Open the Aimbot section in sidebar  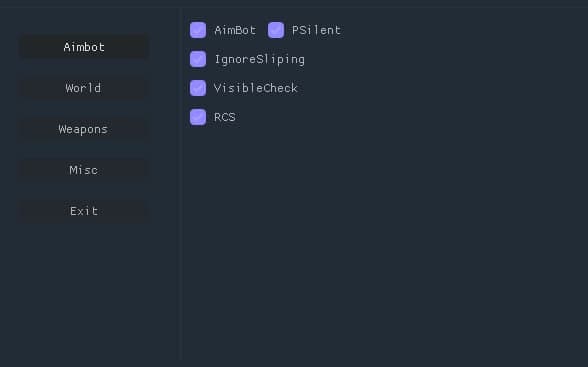pyautogui.click(x=84, y=47)
